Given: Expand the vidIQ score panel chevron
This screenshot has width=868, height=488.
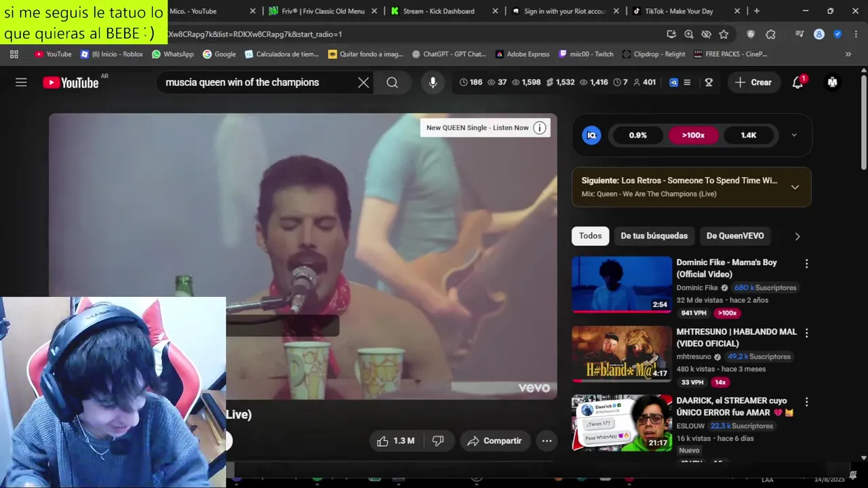Looking at the screenshot, I should click(794, 135).
